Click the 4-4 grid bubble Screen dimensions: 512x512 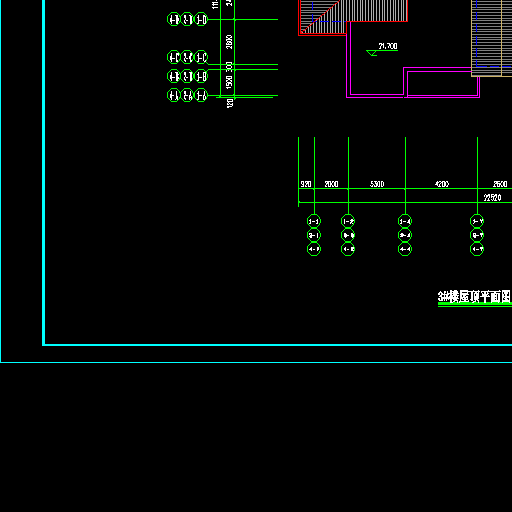pyautogui.click(x=405, y=249)
